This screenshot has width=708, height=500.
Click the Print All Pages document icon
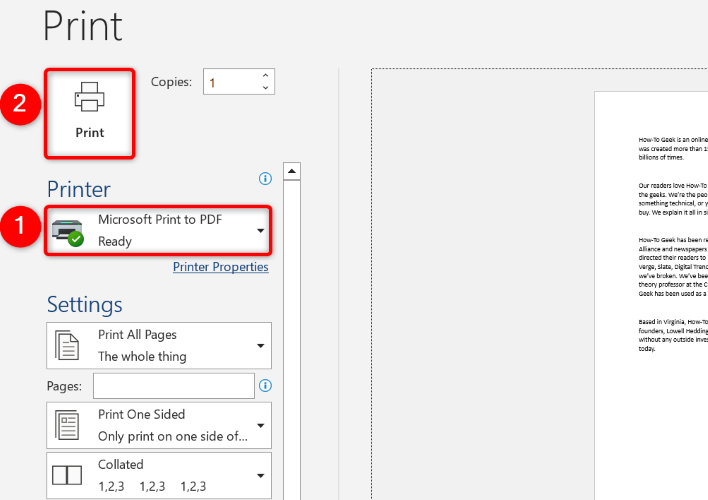pos(67,345)
